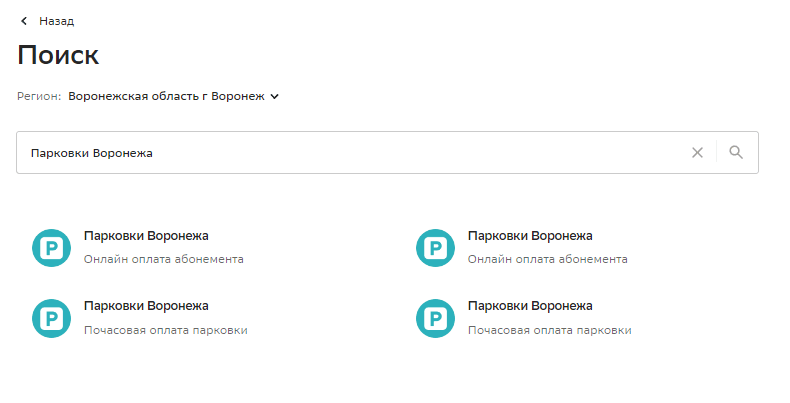790x403 pixels.
Task: Select right column Почасовая оплата парковки text
Action: coord(550,330)
